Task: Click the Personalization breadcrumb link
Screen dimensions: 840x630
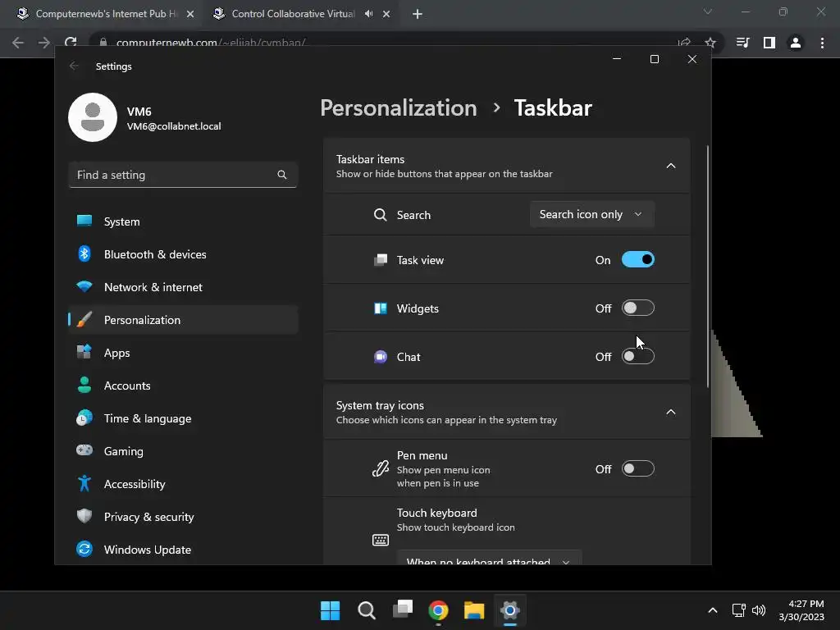Action: [399, 107]
